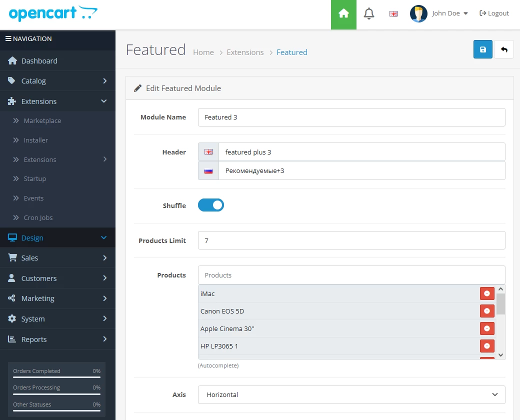
Task: Open Events submenu item
Action: [57, 198]
